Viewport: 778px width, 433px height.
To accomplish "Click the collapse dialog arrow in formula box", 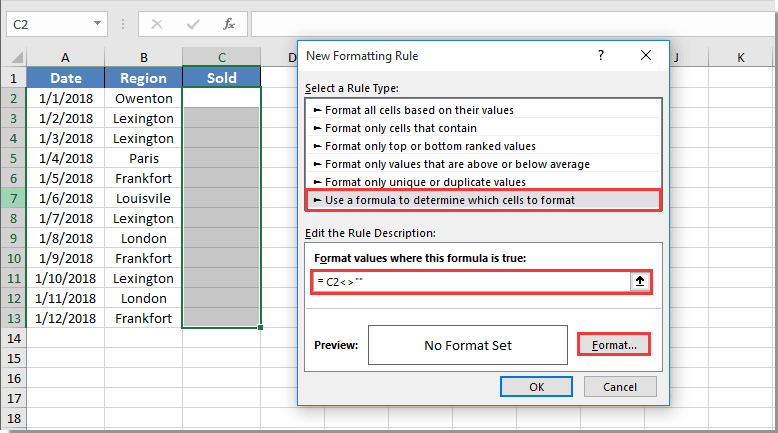I will (640, 282).
